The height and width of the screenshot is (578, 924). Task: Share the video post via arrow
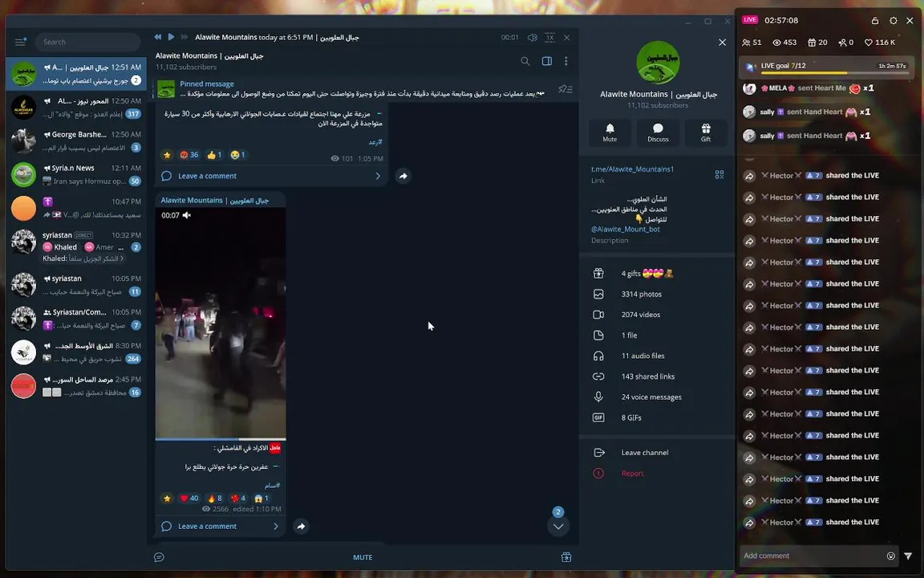pyautogui.click(x=301, y=526)
